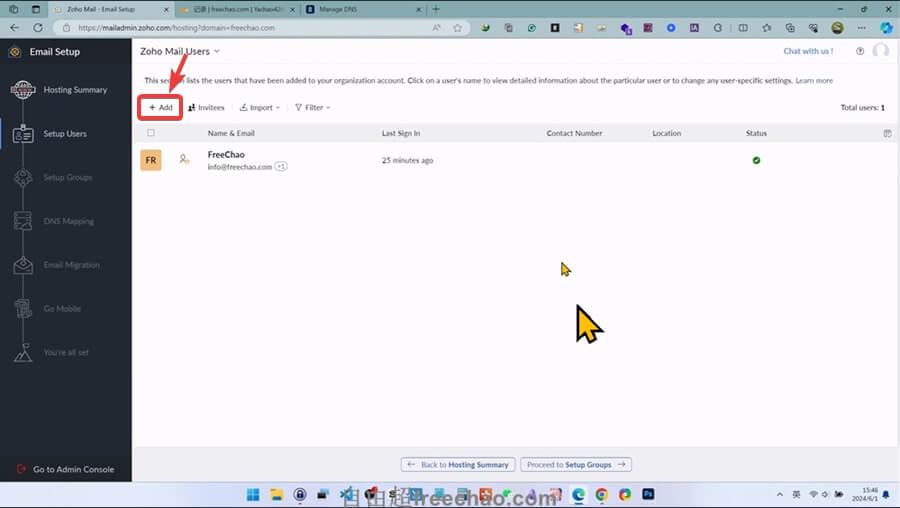This screenshot has width=900, height=508.
Task: Click the FR avatar for FreeChao
Action: (151, 160)
